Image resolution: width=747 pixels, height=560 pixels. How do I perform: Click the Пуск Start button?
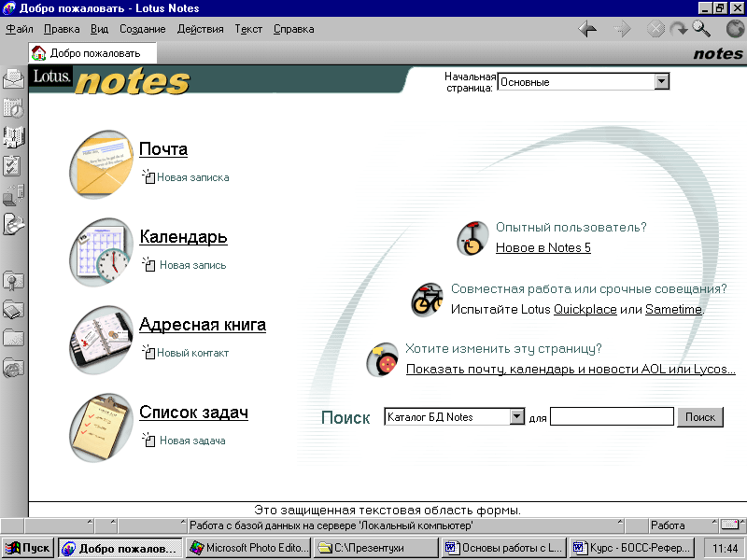29,548
